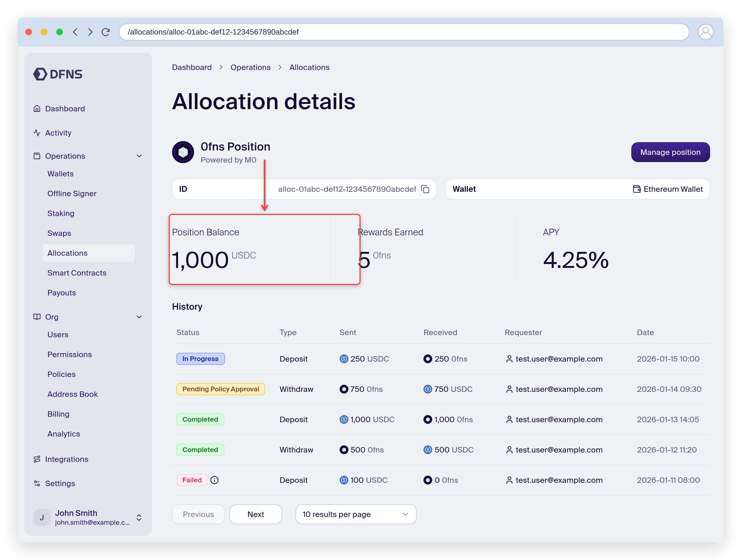The height and width of the screenshot is (560, 741).
Task: Open Offline Signer in the sidebar
Action: [x=72, y=193]
